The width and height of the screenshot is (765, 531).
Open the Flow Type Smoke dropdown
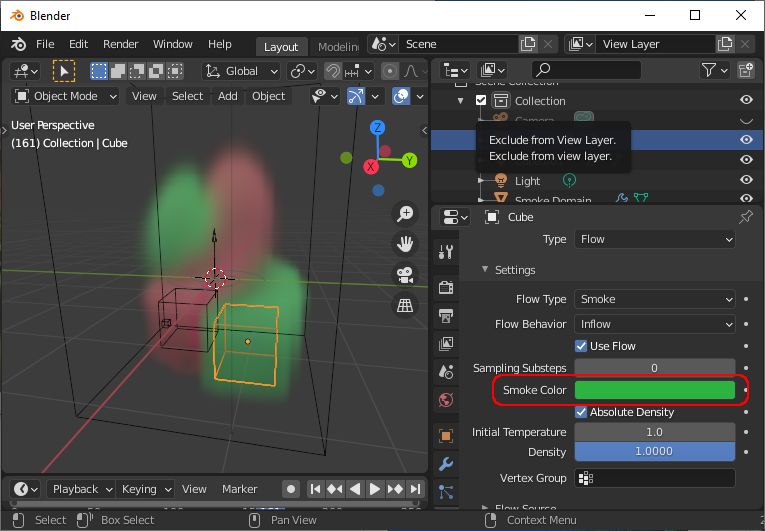pyautogui.click(x=655, y=299)
